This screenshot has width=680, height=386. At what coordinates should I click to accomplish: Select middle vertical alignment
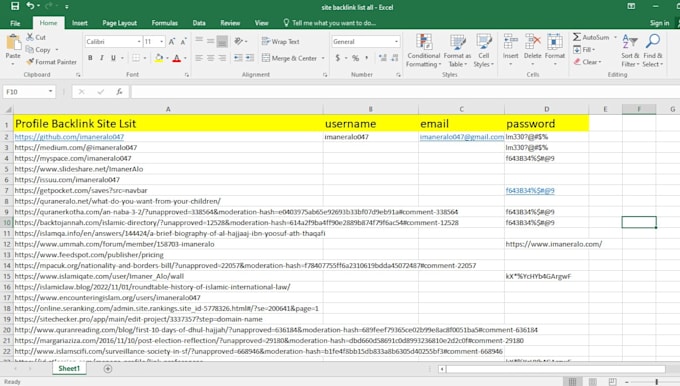[210, 41]
